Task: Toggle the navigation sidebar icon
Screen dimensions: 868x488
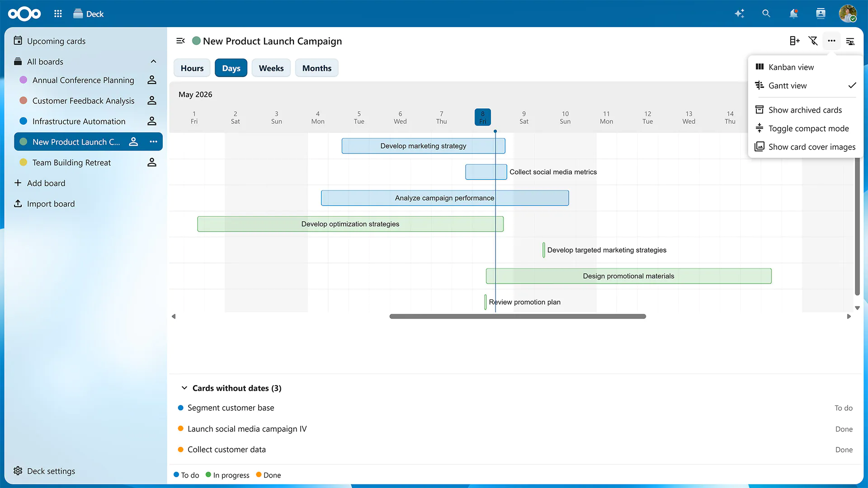Action: click(x=180, y=41)
